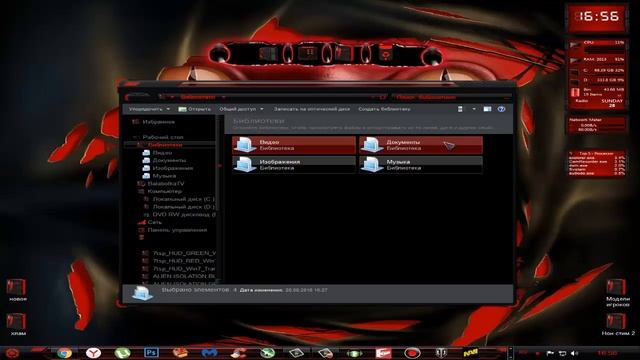Open хлам desktop folder icon

point(17,324)
